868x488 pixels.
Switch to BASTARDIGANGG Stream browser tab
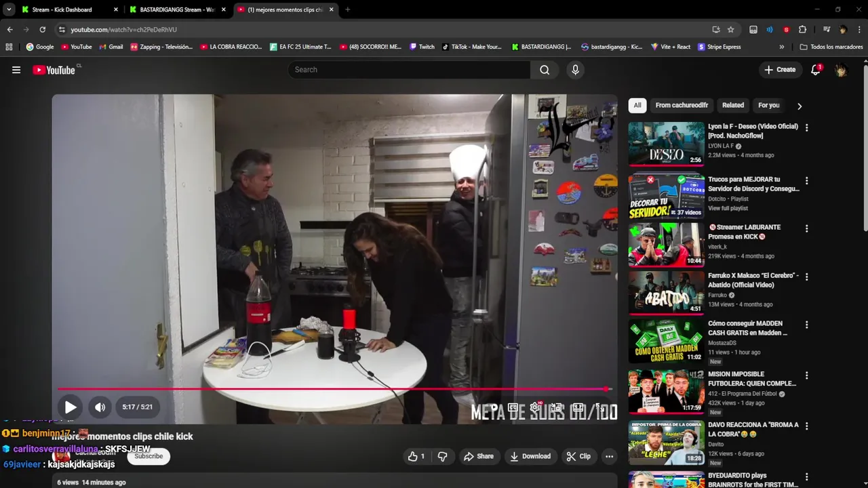click(x=176, y=9)
